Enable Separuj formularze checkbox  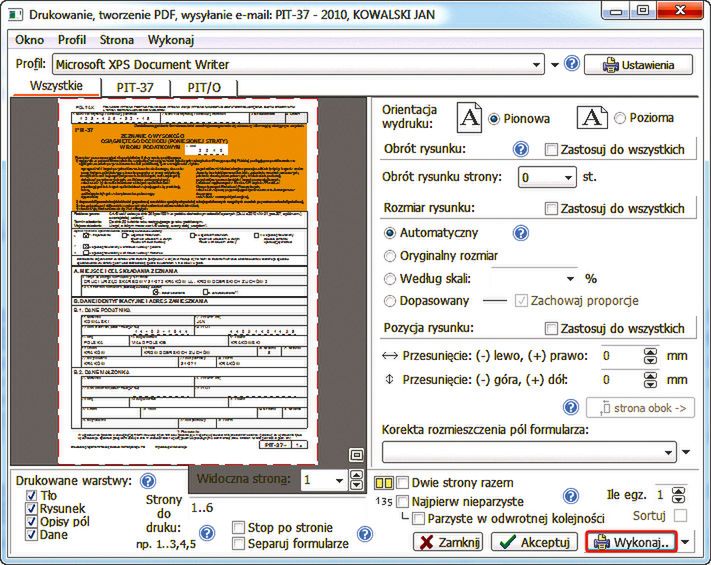(238, 543)
